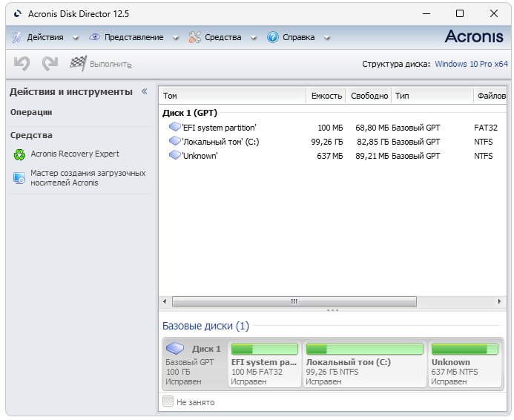Select the 'Unknown' volume row
The image size is (514, 420).
(333, 156)
